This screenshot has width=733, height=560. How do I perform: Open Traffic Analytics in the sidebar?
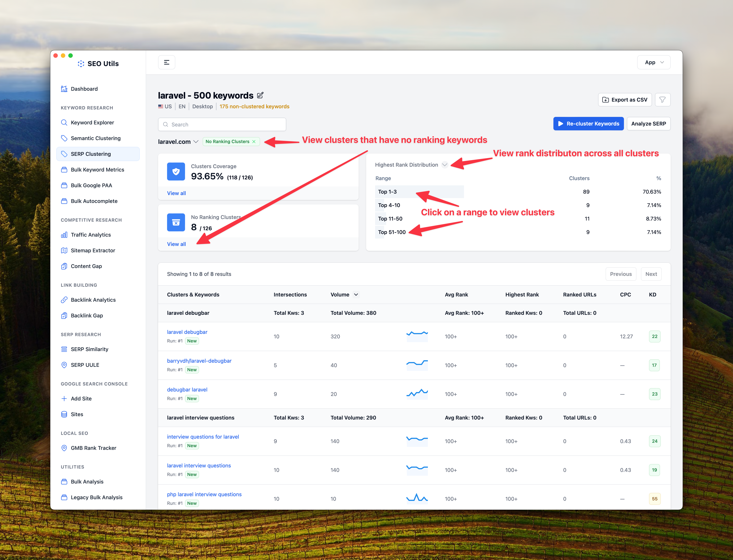(91, 235)
